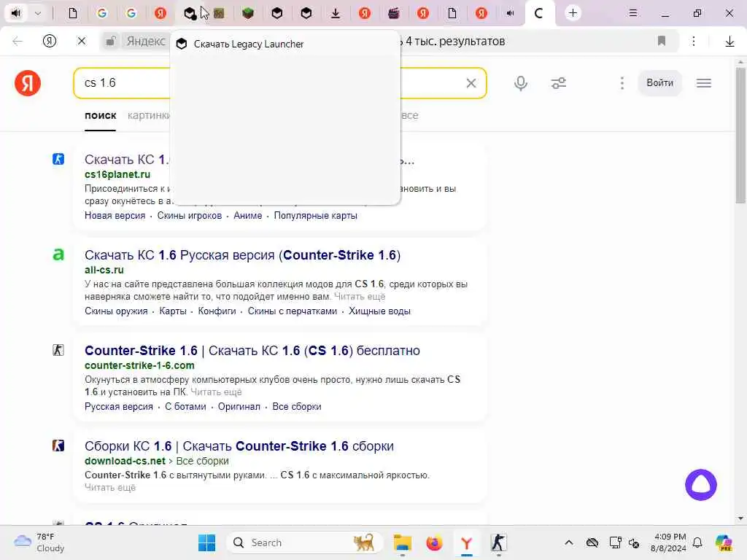Expand Читать ещё on the counter-strike-1-6.com result
747x560 pixels.
(x=216, y=392)
